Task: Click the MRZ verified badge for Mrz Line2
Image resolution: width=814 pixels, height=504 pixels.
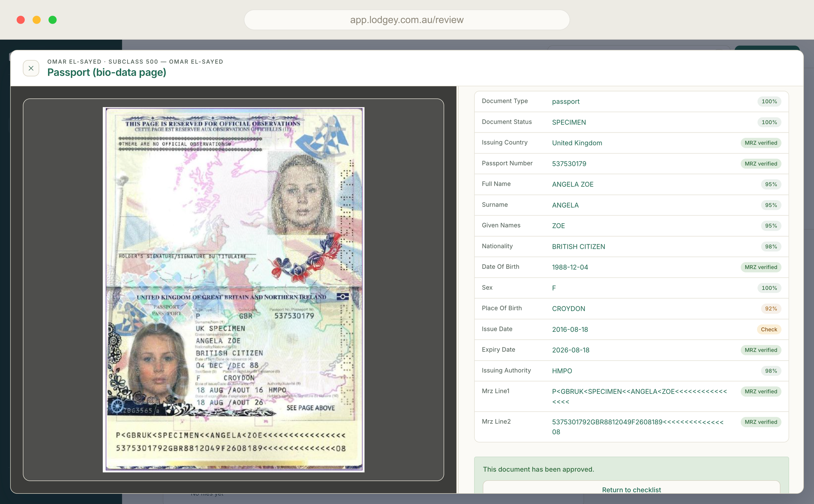Action: tap(761, 422)
